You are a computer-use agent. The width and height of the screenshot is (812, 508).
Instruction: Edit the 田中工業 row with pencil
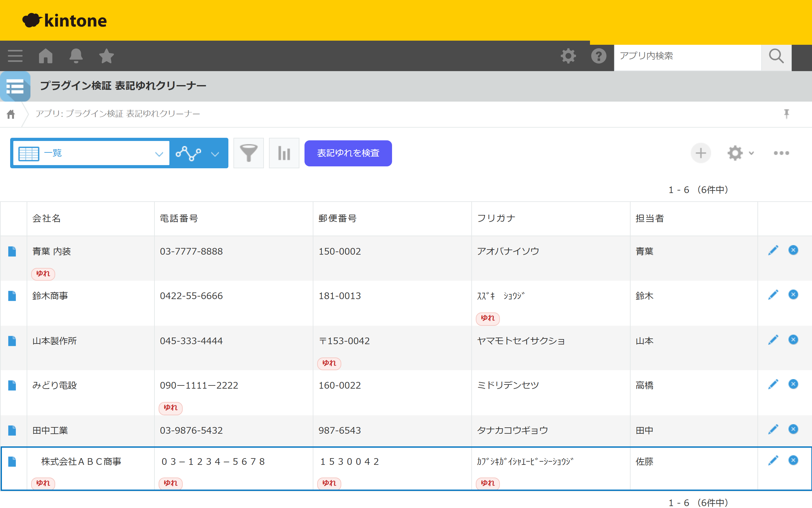coord(773,429)
